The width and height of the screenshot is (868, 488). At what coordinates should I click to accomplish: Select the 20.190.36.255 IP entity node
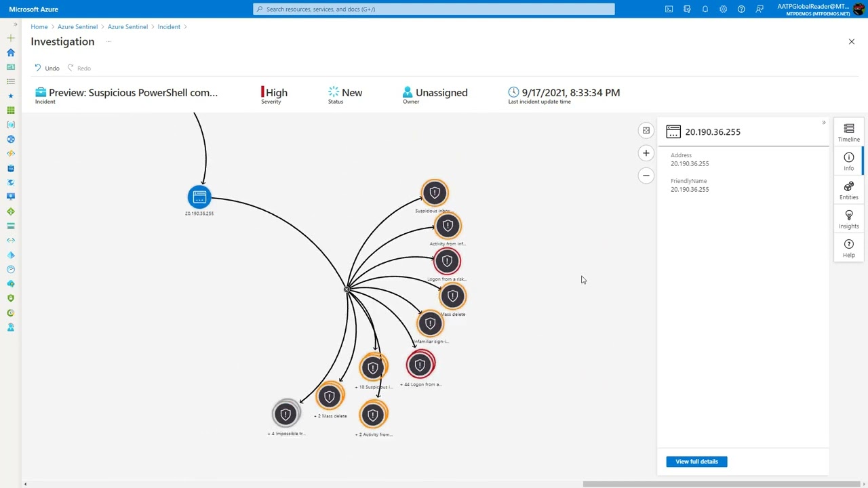point(199,197)
